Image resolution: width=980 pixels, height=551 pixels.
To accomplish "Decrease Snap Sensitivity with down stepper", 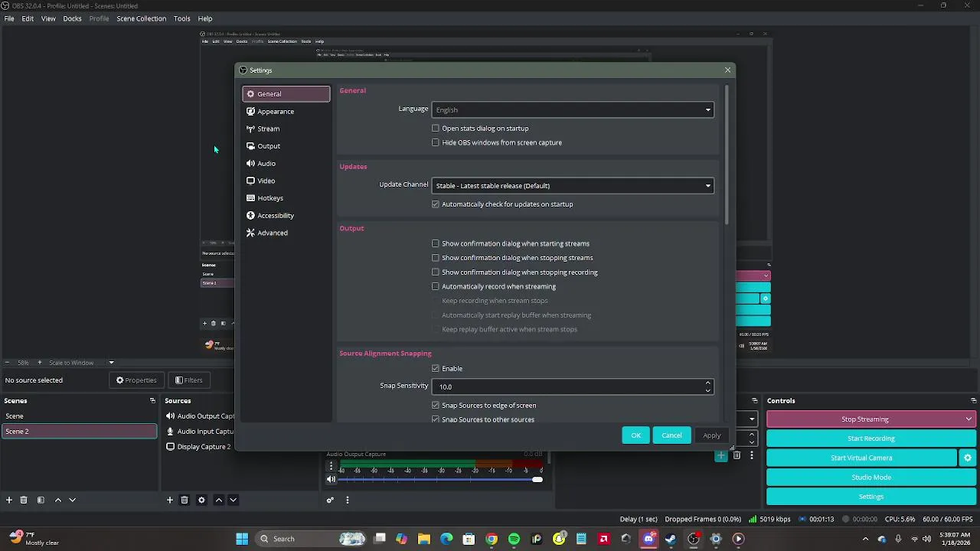I will (707, 390).
